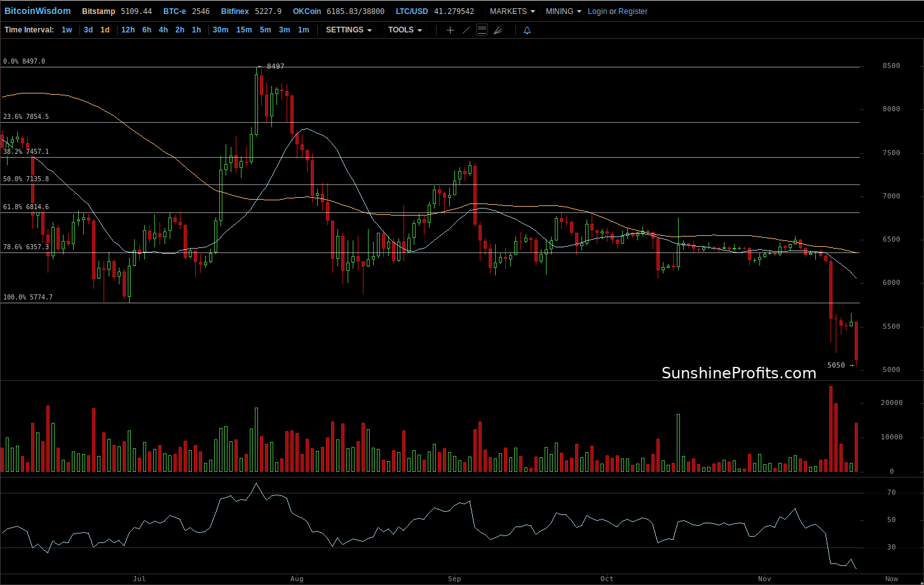This screenshot has height=585, width=924.
Task: Set time interval to 1m
Action: [x=303, y=30]
